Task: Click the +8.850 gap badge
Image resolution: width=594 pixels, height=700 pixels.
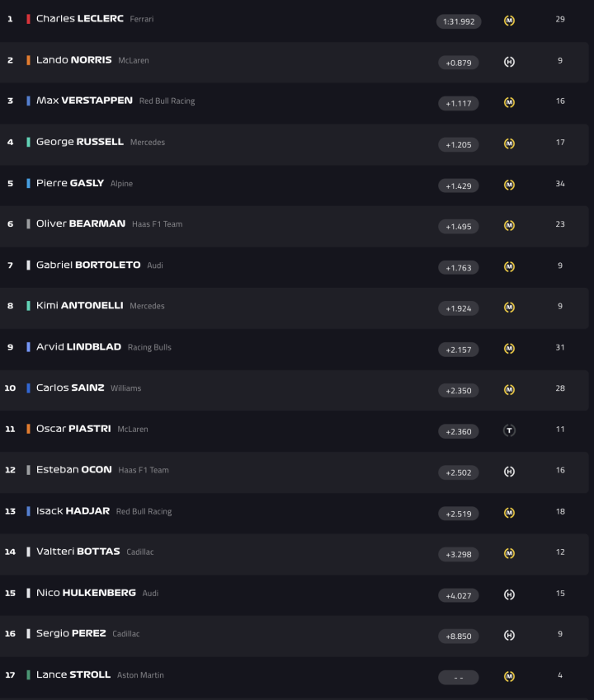Action: [459, 637]
